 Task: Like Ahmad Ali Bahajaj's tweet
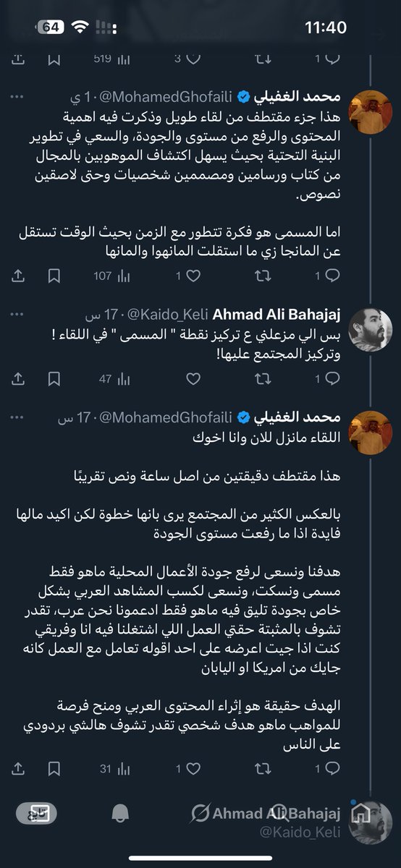coord(193,378)
